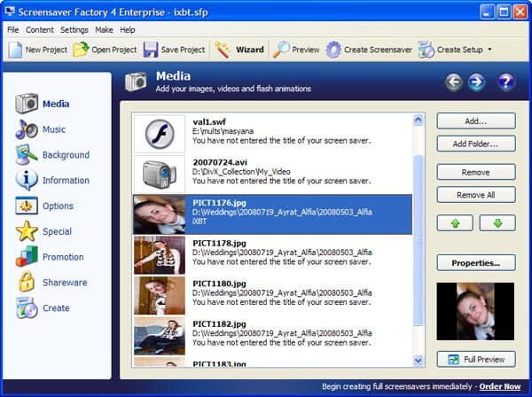Image resolution: width=532 pixels, height=397 pixels.
Task: Click the Options label in sidebar
Action: pyautogui.click(x=58, y=206)
